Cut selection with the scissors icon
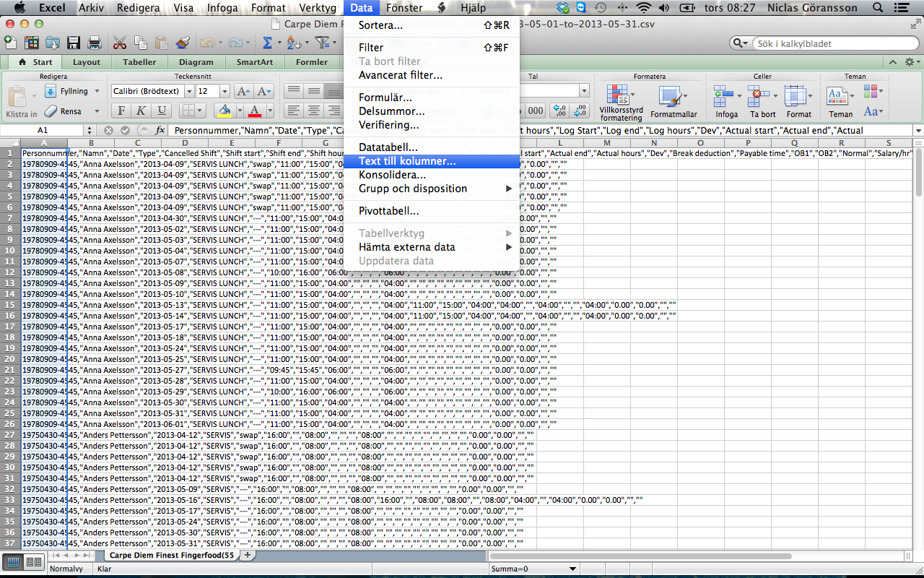Viewport: 924px width, 578px height. [x=120, y=43]
